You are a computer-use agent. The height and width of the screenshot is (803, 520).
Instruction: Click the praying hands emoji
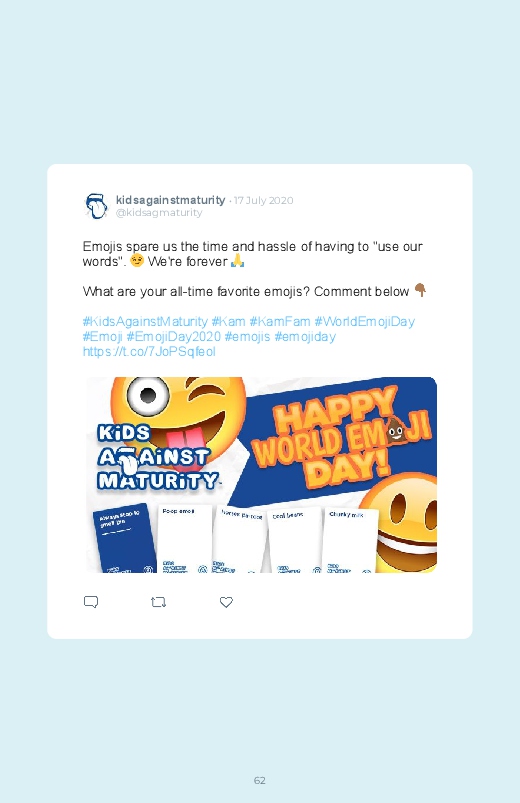(237, 261)
